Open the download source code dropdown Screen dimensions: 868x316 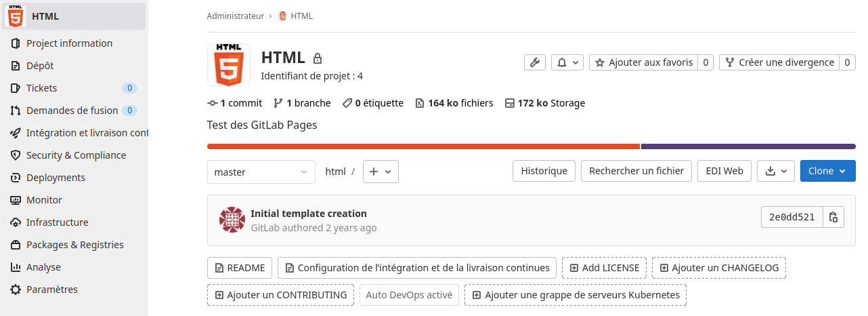point(776,171)
